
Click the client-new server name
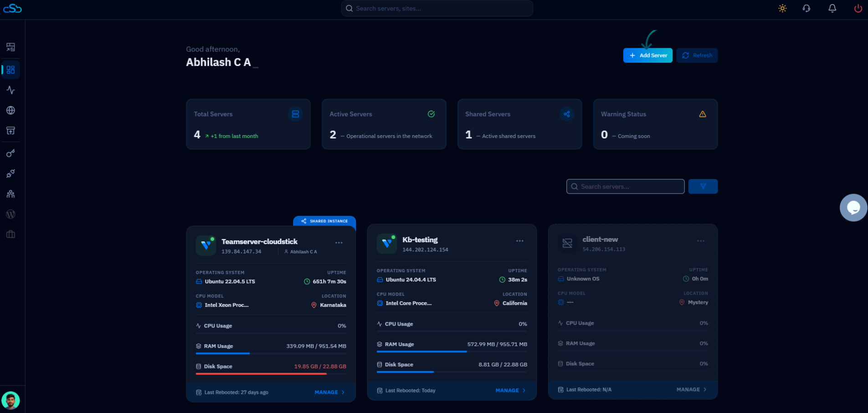[600, 239]
